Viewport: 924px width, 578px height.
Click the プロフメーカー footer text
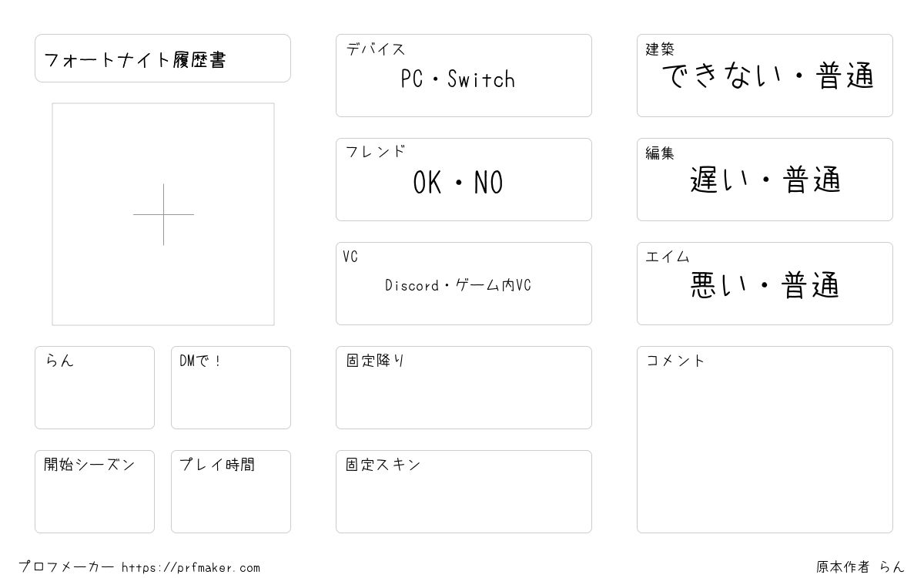click(66, 567)
